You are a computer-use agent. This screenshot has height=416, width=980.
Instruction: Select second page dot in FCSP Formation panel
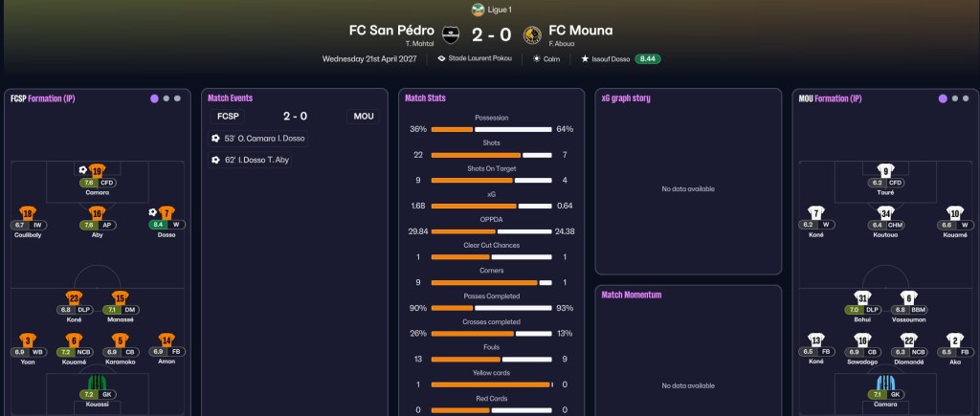[167, 99]
